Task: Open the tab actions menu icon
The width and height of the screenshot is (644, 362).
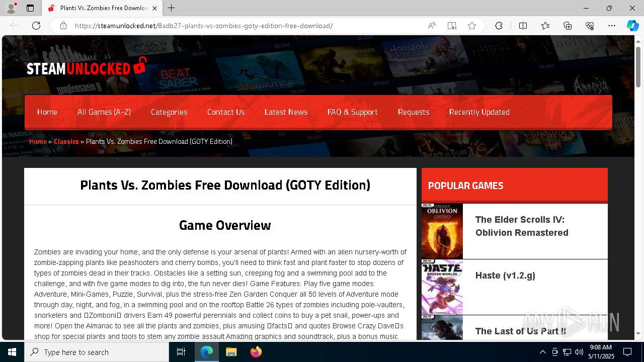Action: (x=30, y=8)
